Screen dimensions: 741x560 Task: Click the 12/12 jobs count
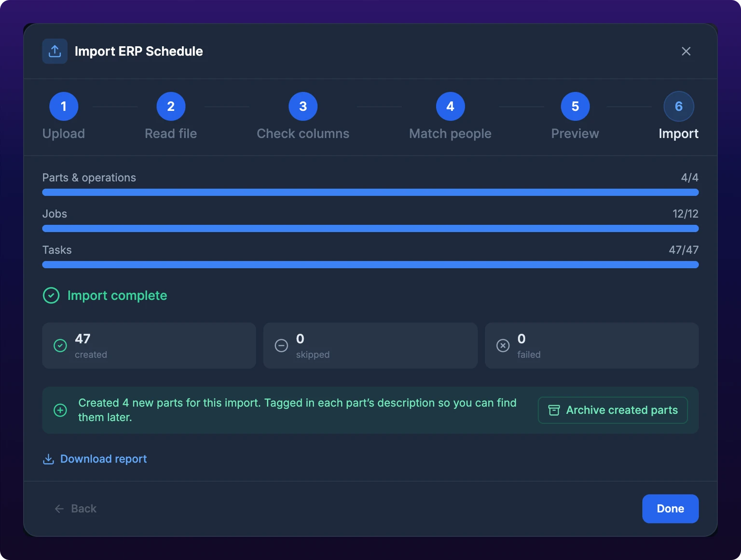[x=686, y=214]
